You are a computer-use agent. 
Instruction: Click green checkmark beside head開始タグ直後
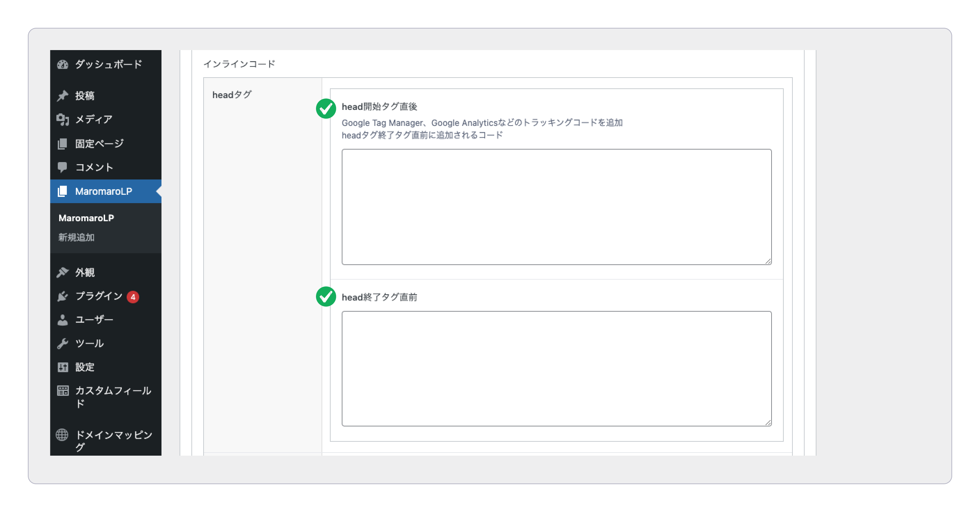pyautogui.click(x=326, y=109)
